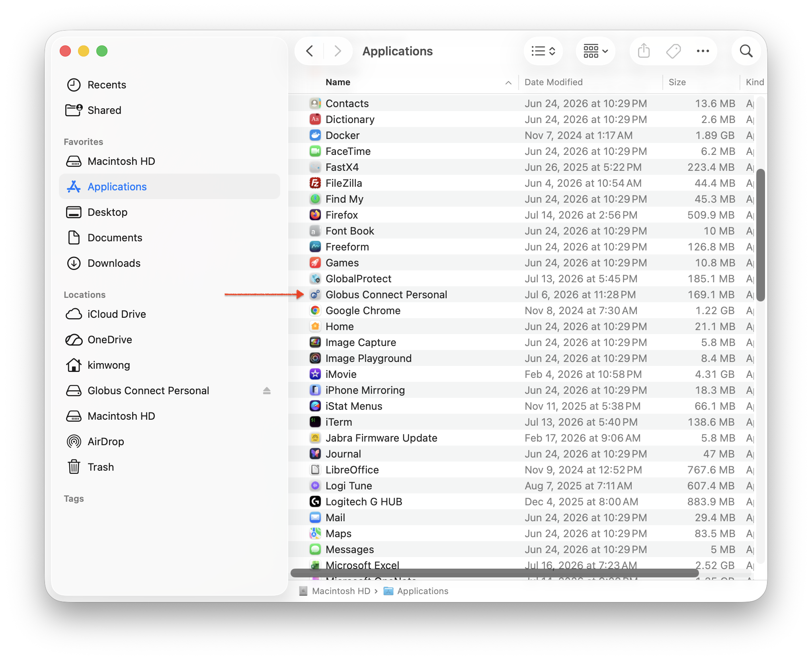Select the Contacts app icon
Image resolution: width=812 pixels, height=661 pixels.
[315, 104]
